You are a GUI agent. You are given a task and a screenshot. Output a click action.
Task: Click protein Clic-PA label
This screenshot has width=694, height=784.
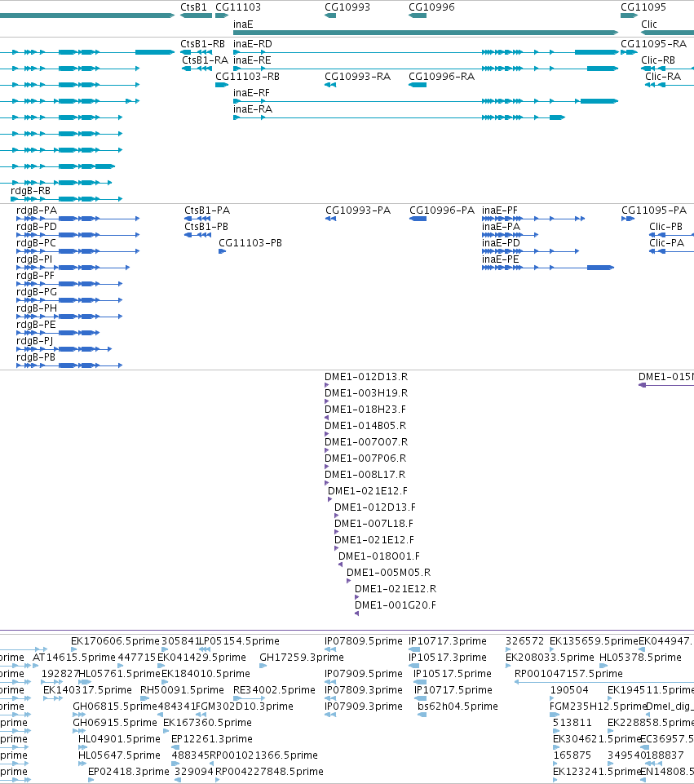coord(666,243)
